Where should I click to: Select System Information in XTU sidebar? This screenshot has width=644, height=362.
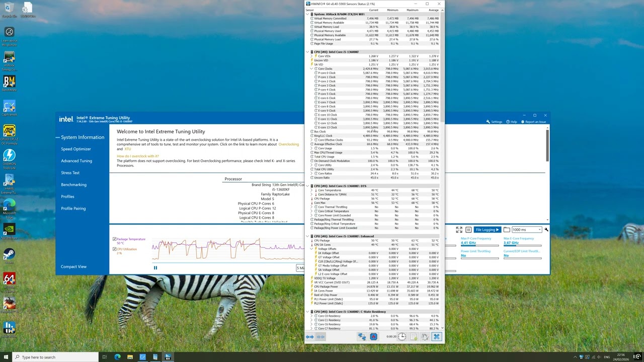[x=83, y=137]
